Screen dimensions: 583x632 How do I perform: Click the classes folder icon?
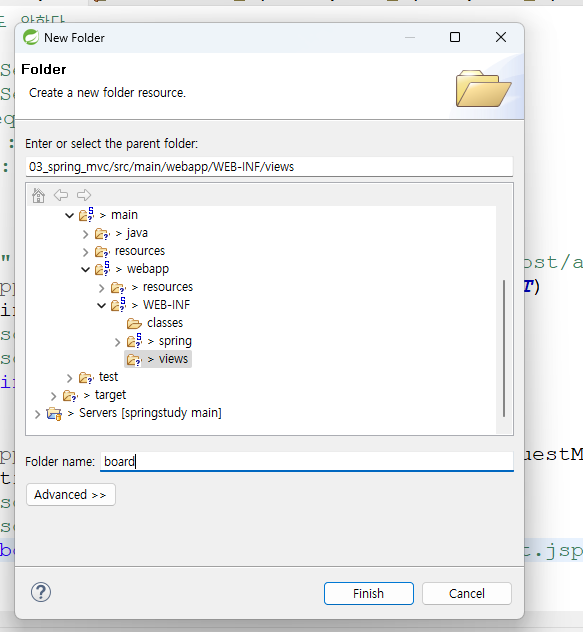134,323
